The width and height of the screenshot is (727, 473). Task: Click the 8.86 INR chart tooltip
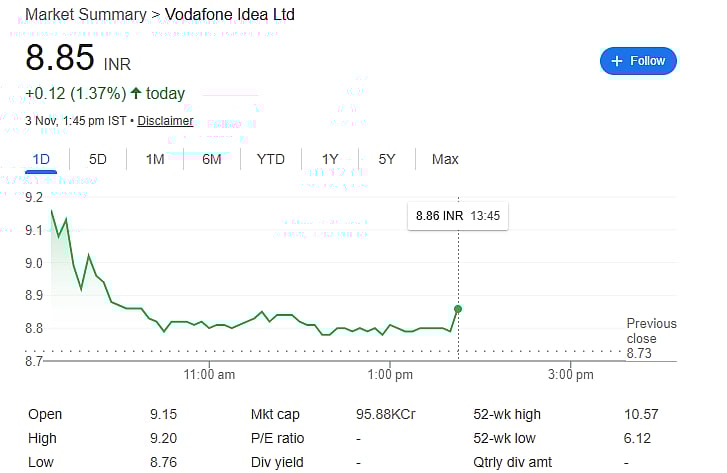tap(458, 216)
